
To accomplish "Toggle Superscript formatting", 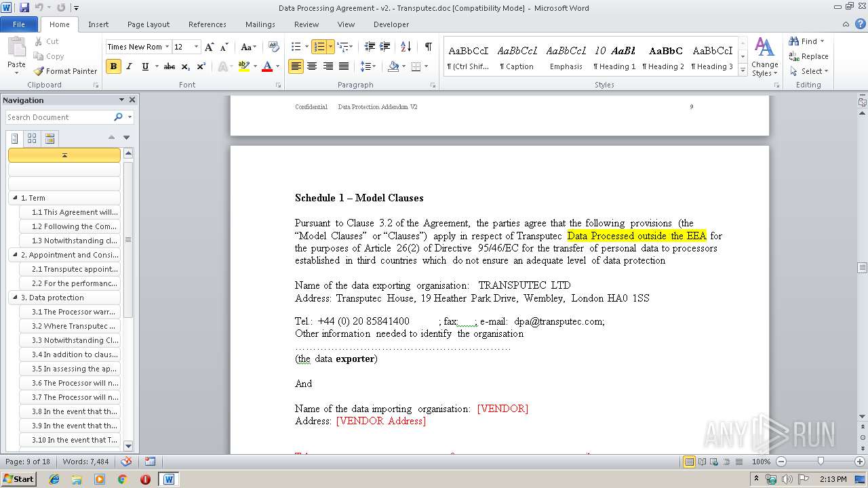I will pyautogui.click(x=201, y=66).
